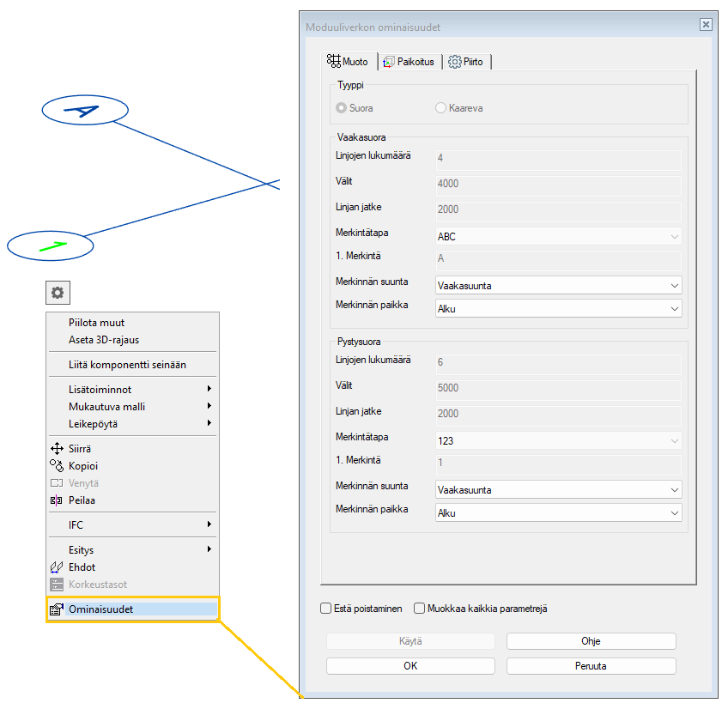Image resolution: width=728 pixels, height=709 pixels.
Task: Click the OK button
Action: (x=410, y=666)
